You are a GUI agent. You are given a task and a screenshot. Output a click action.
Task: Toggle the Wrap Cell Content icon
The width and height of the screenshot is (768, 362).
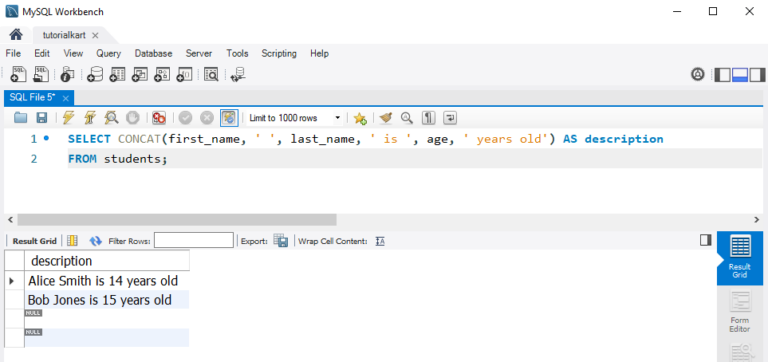click(x=380, y=241)
